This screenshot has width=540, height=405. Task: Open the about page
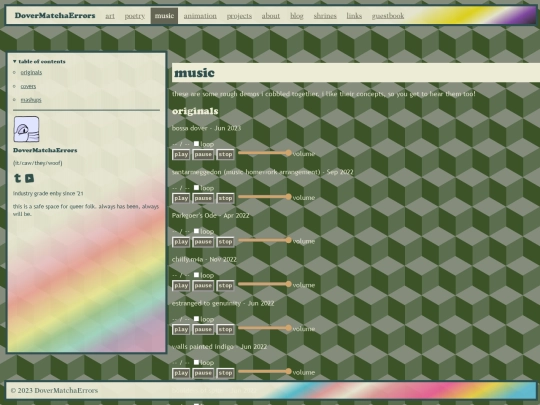coord(271,16)
